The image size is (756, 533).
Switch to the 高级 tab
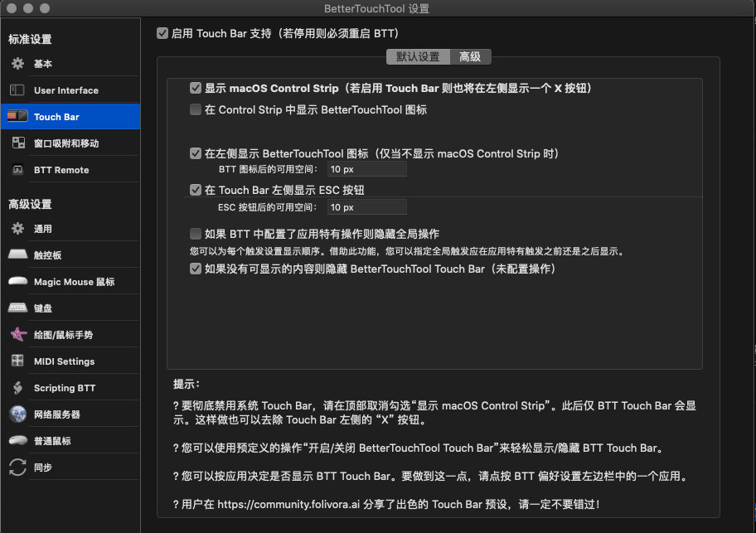[470, 57]
